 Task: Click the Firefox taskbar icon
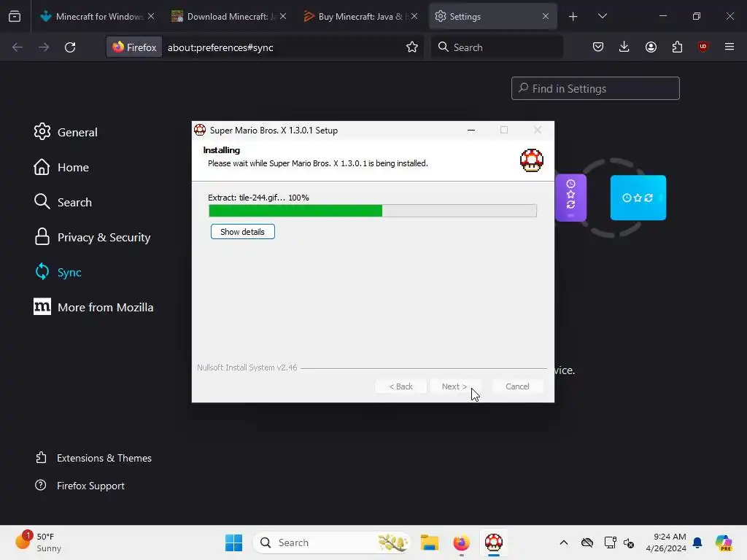pos(461,542)
